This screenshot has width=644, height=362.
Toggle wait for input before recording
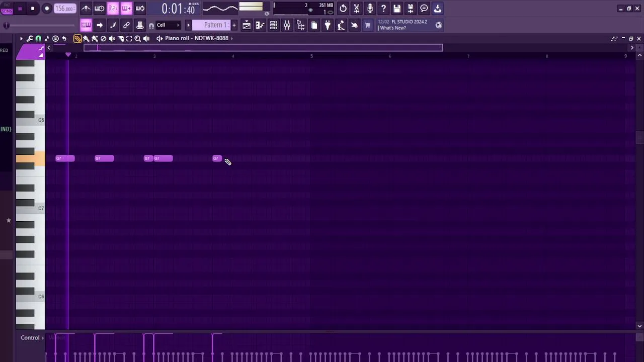pos(99,8)
